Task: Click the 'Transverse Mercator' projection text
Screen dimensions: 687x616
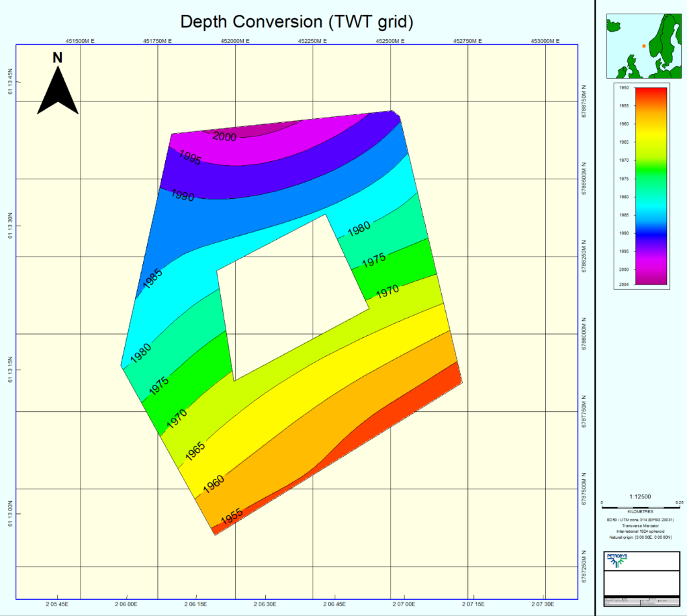Action: point(640,525)
